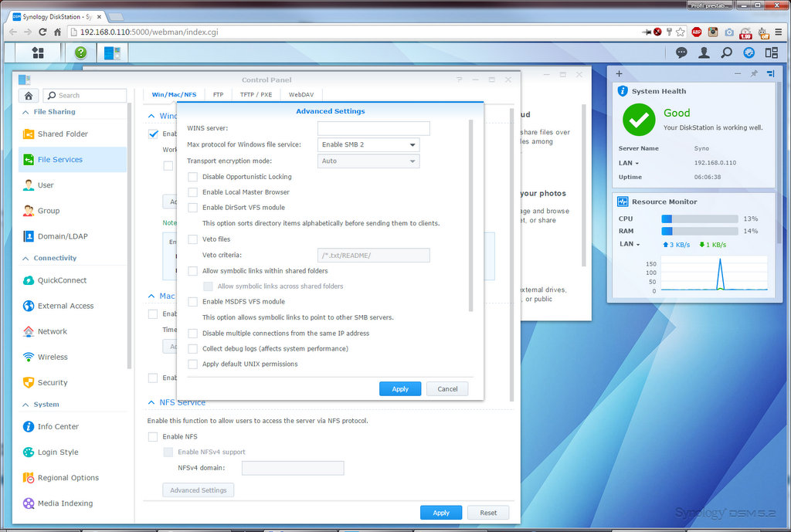The height and width of the screenshot is (532, 791).
Task: Open Domain/LDAP in sidebar
Action: pyautogui.click(x=73, y=236)
